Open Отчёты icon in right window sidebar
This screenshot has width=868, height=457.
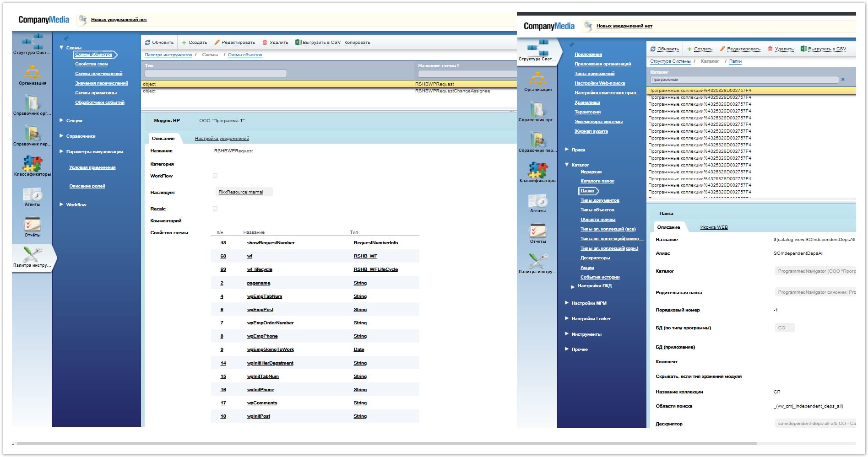(537, 231)
